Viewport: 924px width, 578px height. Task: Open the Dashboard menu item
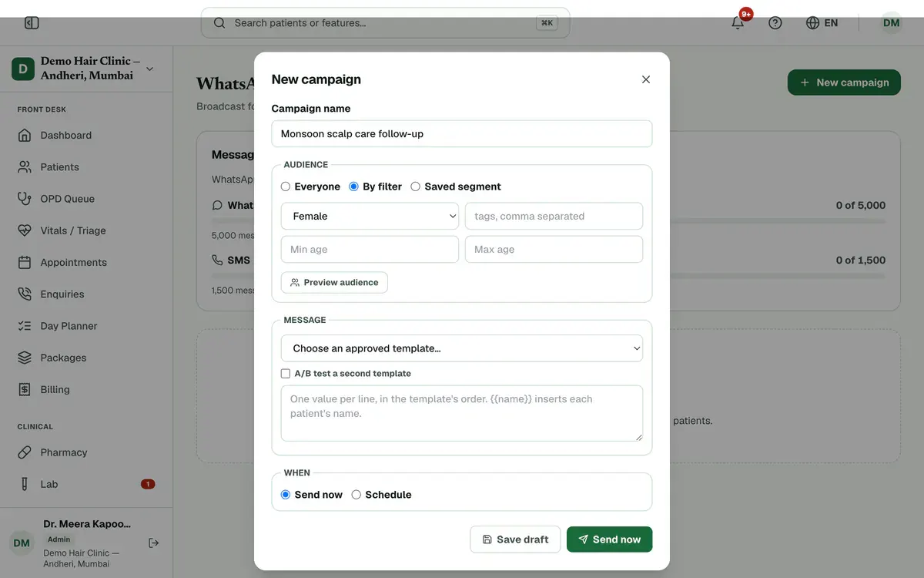(86, 135)
